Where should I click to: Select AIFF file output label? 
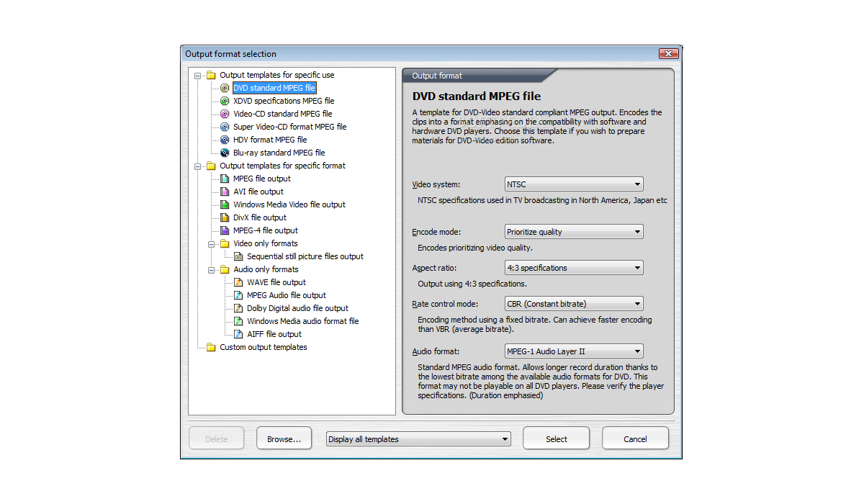pos(274,334)
